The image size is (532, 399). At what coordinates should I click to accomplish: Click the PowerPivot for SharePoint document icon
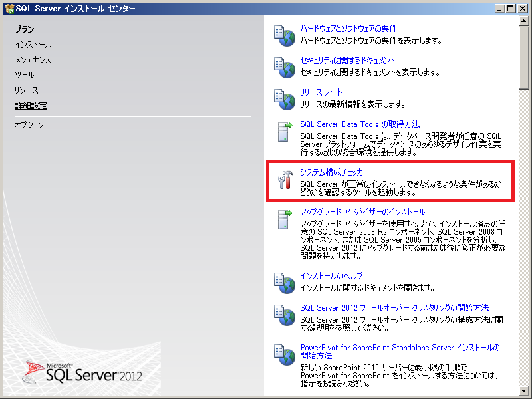coord(285,354)
